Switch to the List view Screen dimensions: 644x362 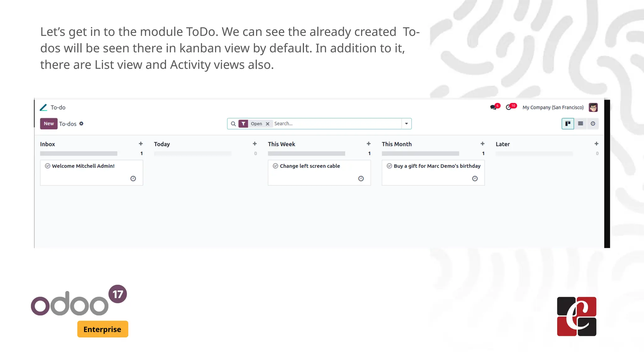point(580,124)
